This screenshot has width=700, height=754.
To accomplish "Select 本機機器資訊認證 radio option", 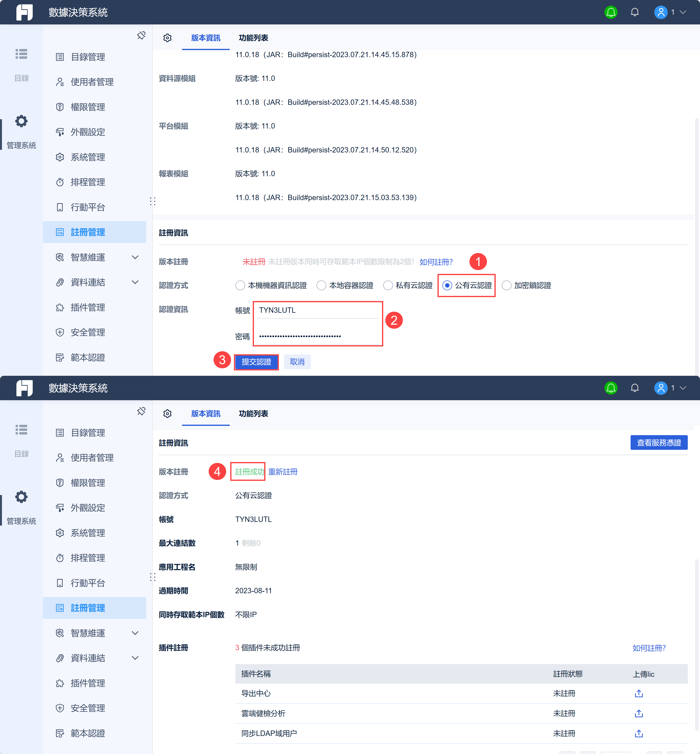I will point(240,286).
